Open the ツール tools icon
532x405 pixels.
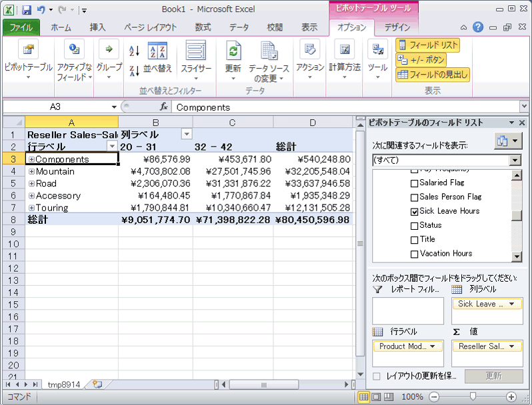pyautogui.click(x=377, y=50)
